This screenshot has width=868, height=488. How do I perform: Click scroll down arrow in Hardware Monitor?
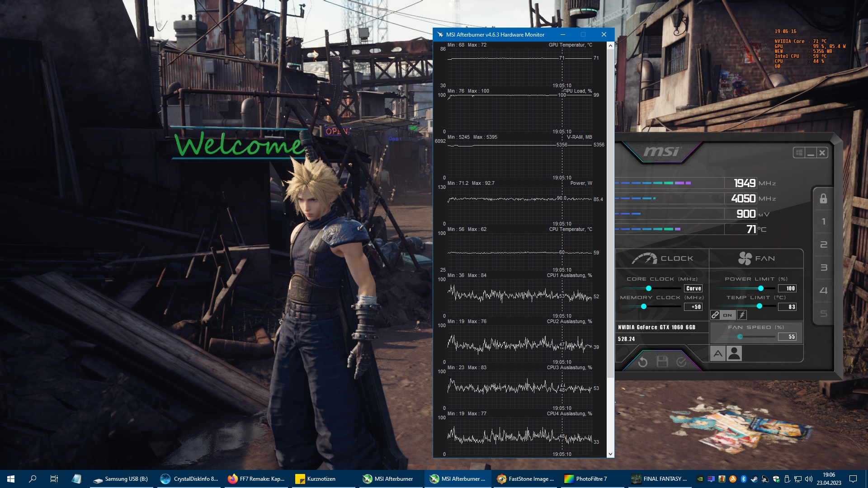click(x=610, y=454)
